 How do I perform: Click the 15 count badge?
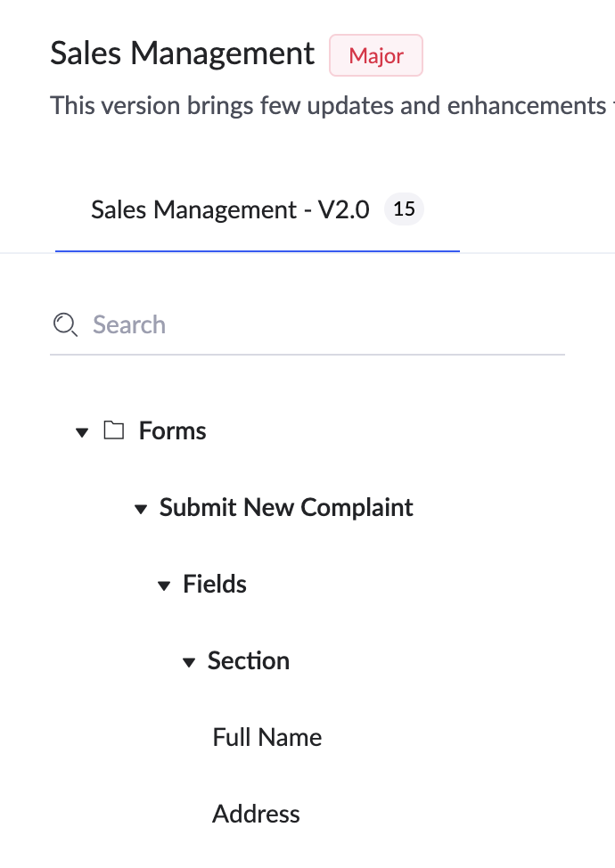click(x=404, y=210)
